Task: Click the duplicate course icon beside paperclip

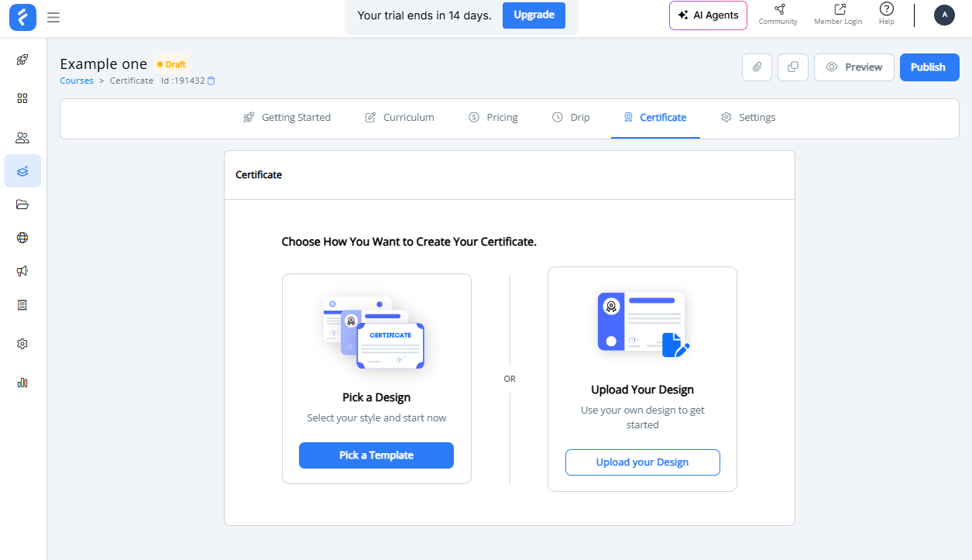Action: (792, 67)
